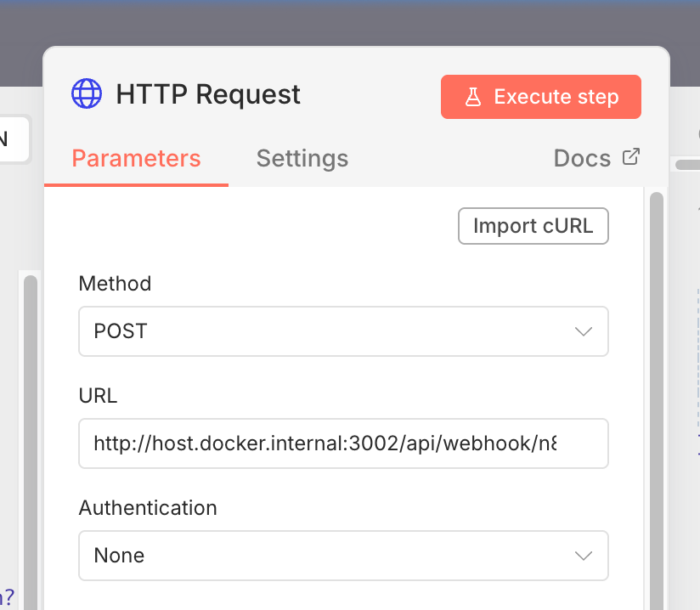
Task: Click the Method dropdown chevron arrow
Action: click(584, 331)
